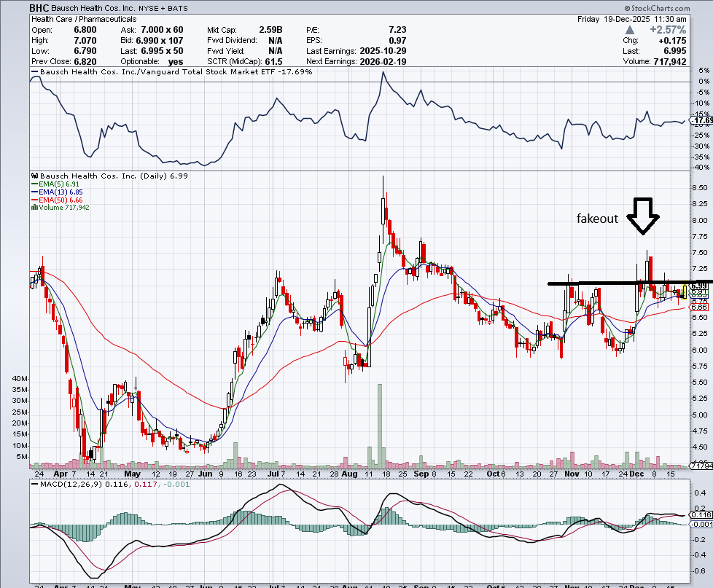Click the NYSE + BATS exchange label

coord(163,8)
